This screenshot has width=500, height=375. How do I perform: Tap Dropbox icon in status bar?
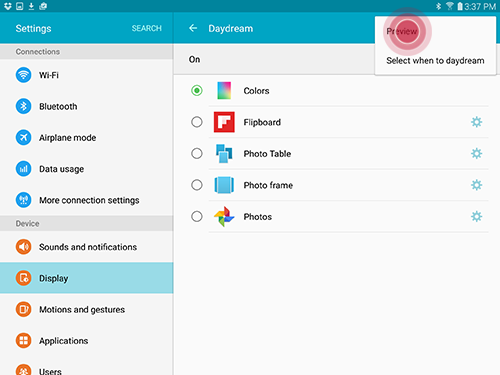[8, 6]
